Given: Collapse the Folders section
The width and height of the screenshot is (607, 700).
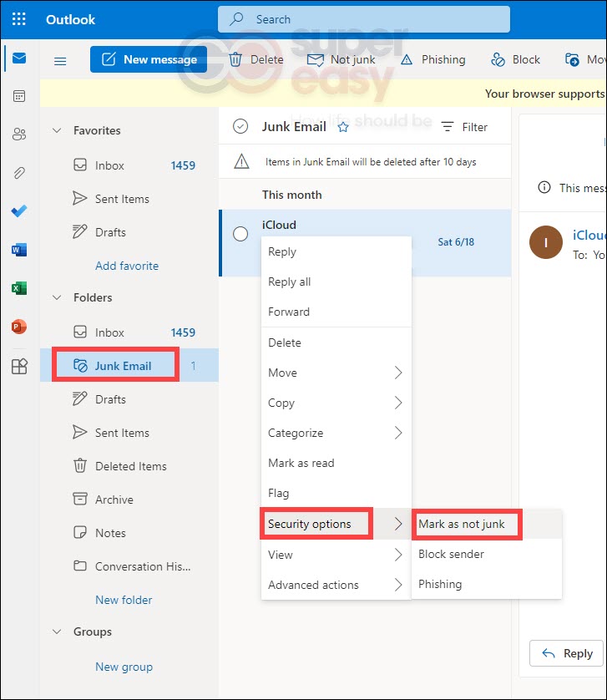Looking at the screenshot, I should (57, 297).
